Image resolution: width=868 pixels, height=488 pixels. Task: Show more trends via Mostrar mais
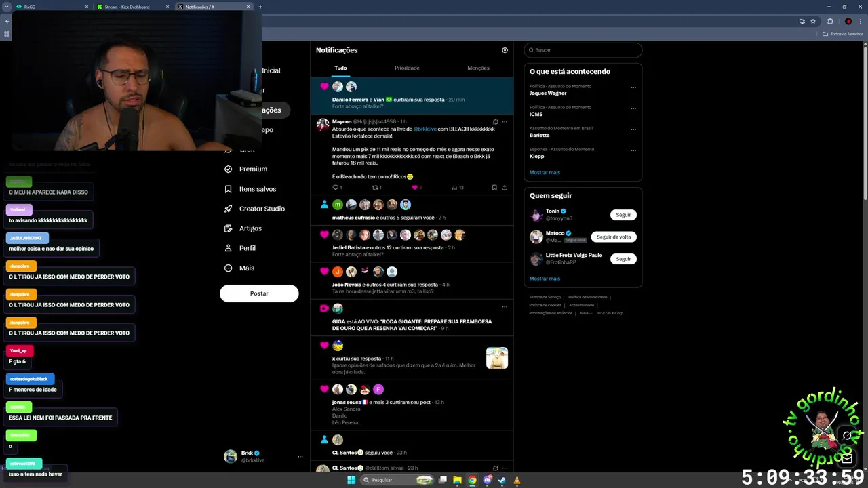tap(545, 173)
